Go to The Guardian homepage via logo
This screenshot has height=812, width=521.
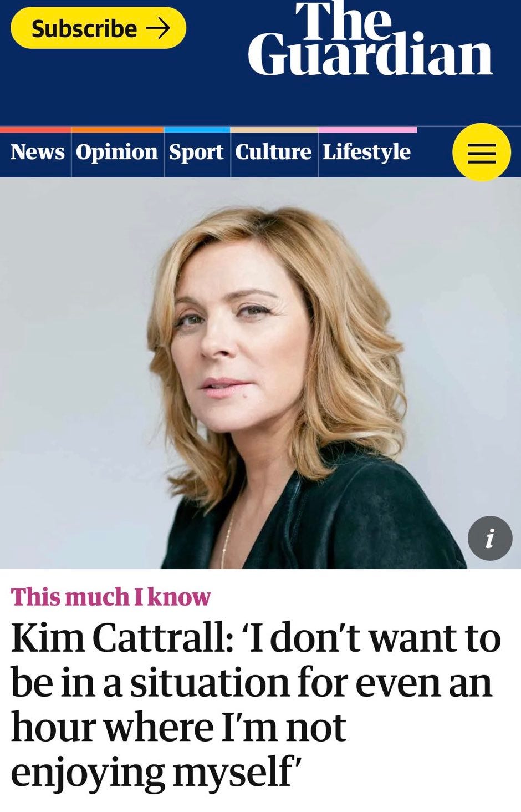coord(370,39)
